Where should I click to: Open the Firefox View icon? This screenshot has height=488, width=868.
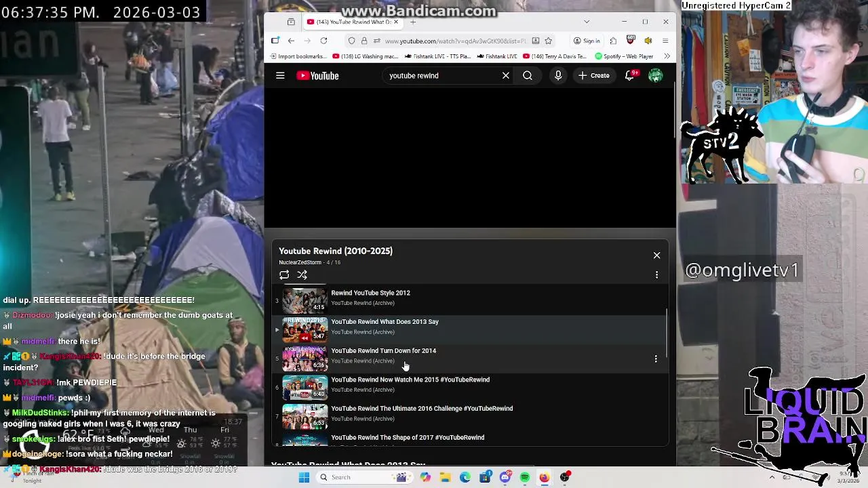pyautogui.click(x=291, y=22)
